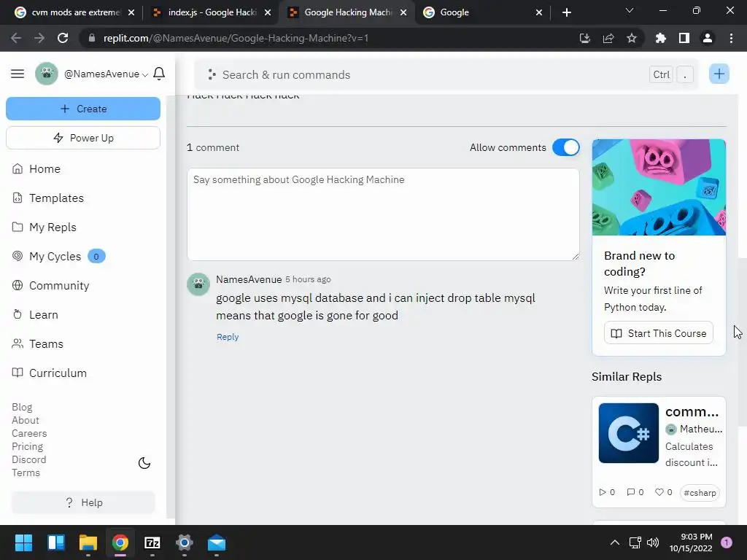Click Start This Course button
Viewport: 747px width, 560px height.
click(x=659, y=333)
